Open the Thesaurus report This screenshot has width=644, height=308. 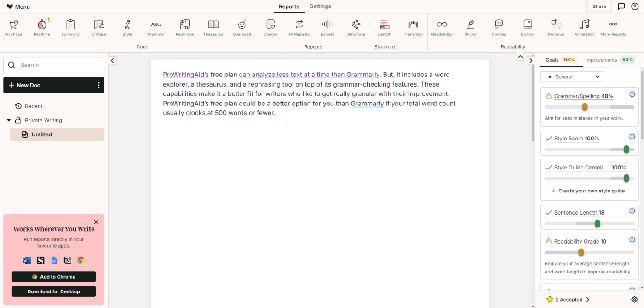click(213, 28)
